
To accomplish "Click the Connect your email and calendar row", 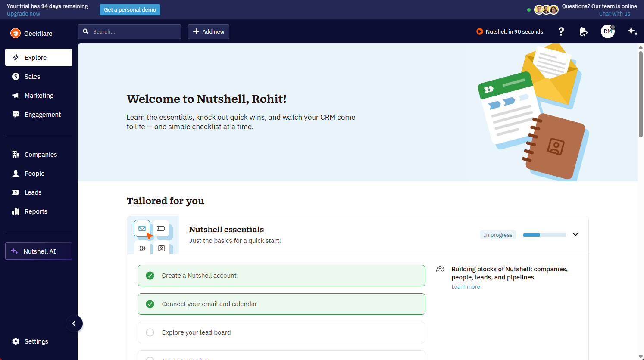I will tap(281, 304).
